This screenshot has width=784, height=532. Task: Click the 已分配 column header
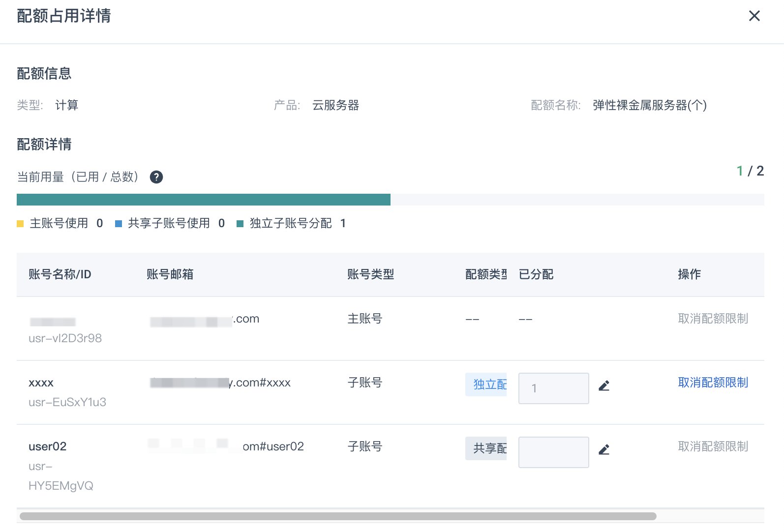click(536, 274)
